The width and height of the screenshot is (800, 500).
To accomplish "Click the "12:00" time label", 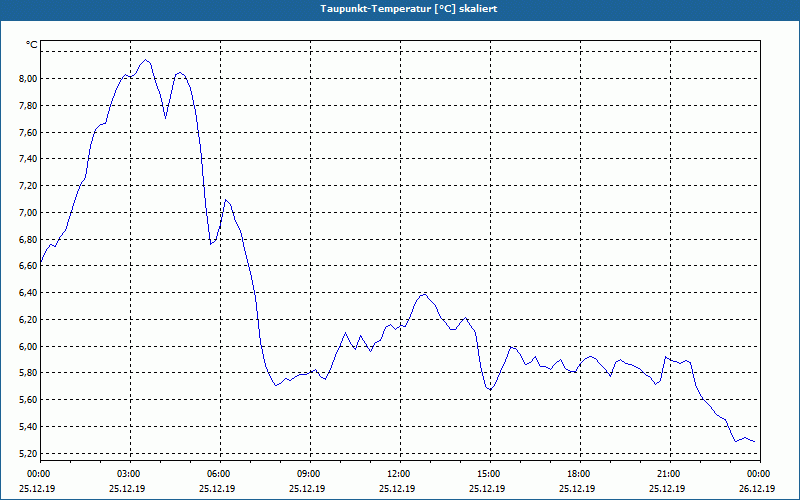I will tap(398, 474).
